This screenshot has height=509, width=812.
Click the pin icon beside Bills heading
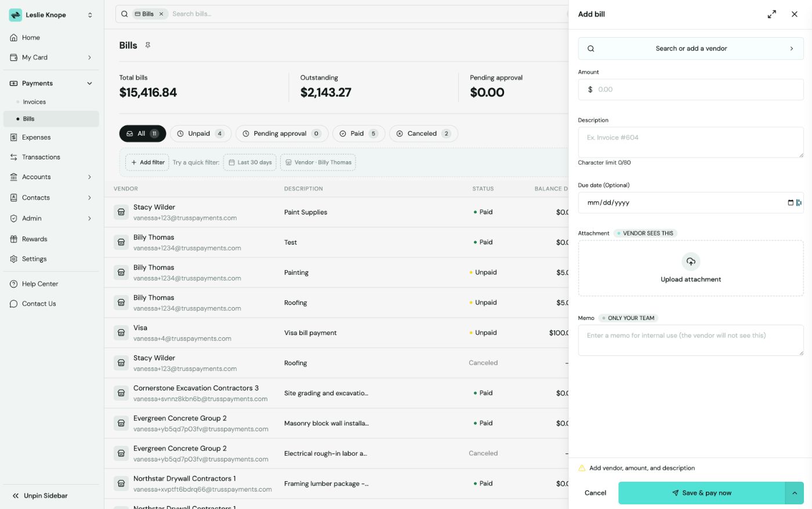[148, 45]
